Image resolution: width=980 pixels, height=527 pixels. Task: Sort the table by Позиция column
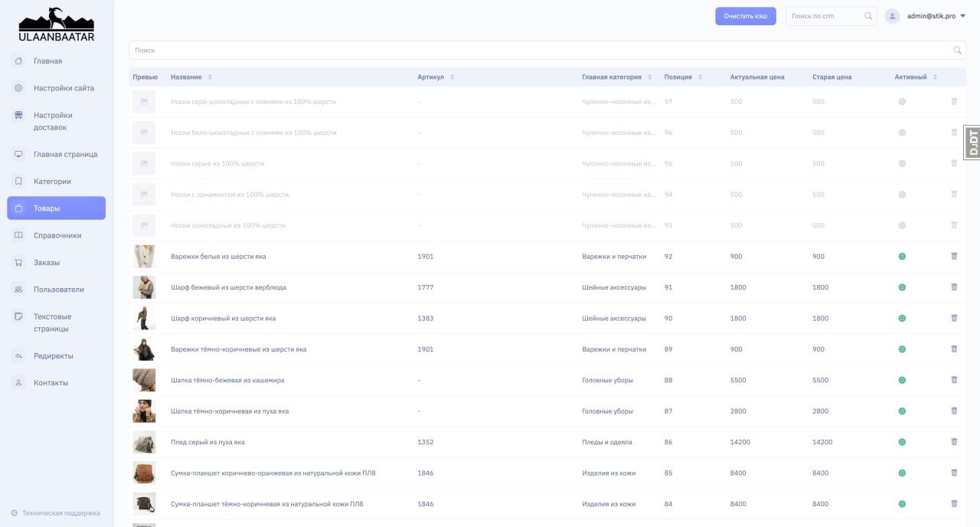[x=701, y=77]
